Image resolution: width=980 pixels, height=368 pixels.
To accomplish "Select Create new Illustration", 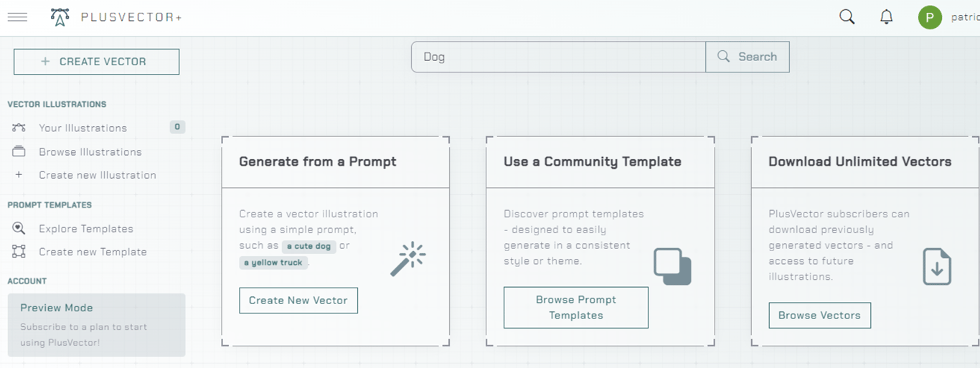I will click(x=97, y=175).
